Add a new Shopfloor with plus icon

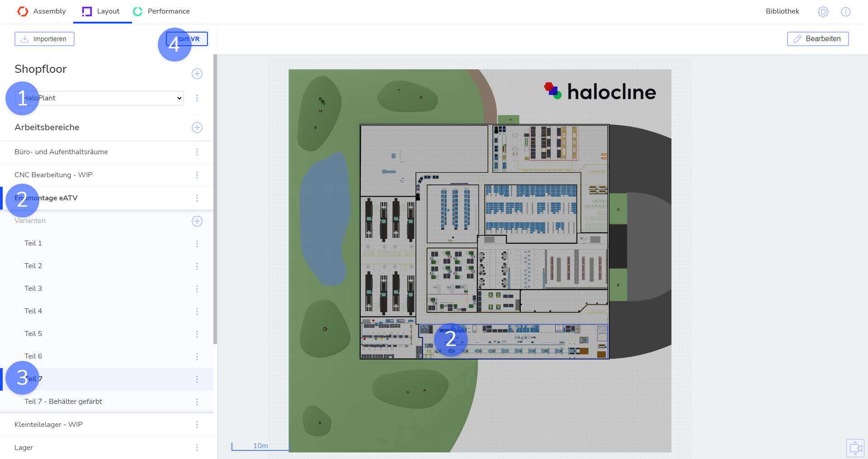pos(197,74)
